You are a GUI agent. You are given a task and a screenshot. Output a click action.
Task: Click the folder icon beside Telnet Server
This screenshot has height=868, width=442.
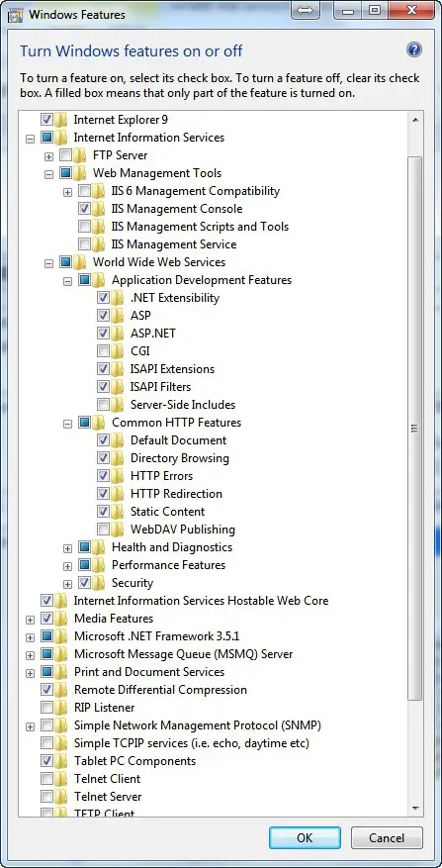point(61,796)
